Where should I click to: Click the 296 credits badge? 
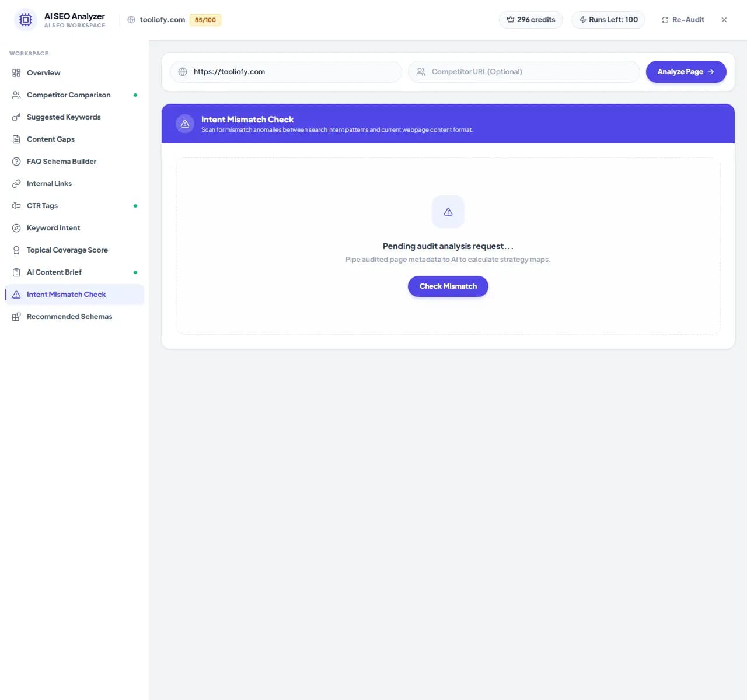(x=531, y=20)
